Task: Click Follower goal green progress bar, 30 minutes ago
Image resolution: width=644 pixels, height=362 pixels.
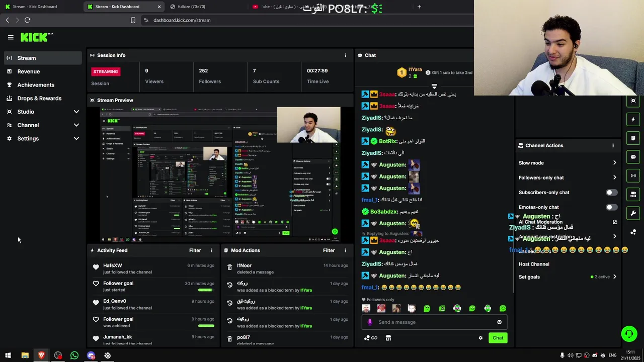Action: click(205, 290)
